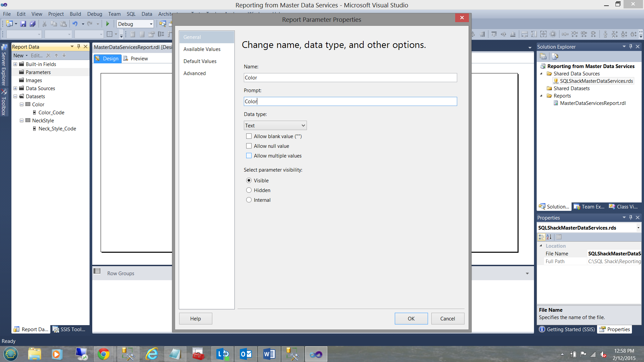Click the Cancel button
644x362 pixels.
[x=447, y=319]
